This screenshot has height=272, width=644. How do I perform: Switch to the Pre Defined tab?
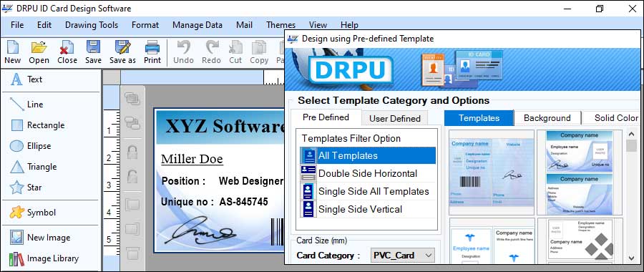(x=326, y=117)
